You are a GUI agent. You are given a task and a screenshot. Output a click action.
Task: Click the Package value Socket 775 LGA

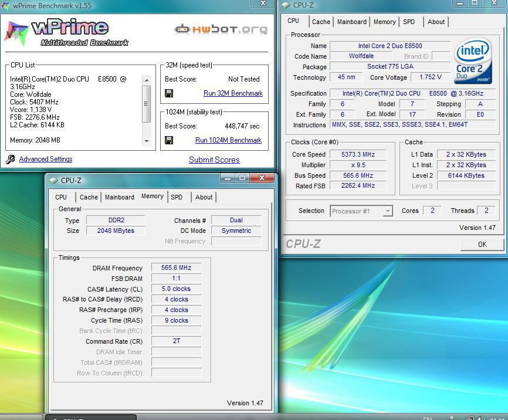tap(390, 66)
